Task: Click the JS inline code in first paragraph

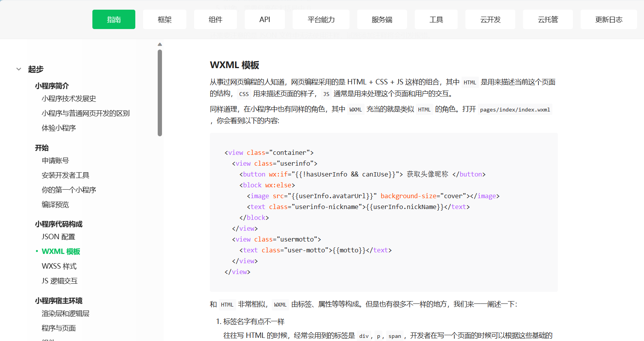Action: coord(326,94)
